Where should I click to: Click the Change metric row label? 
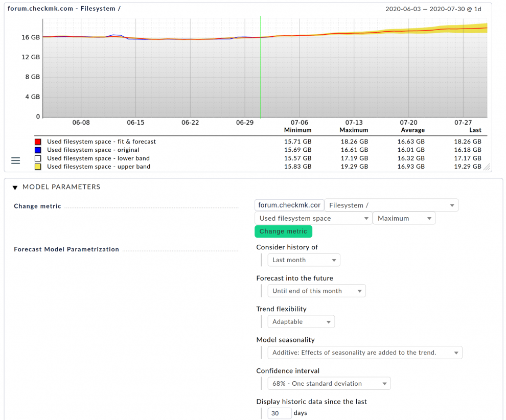[37, 206]
